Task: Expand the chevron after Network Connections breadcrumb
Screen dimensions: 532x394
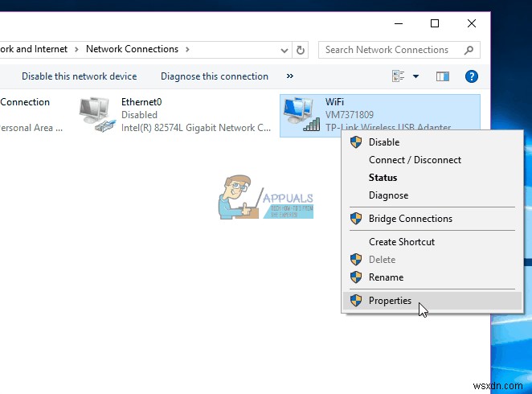Action: pyautogui.click(x=187, y=50)
